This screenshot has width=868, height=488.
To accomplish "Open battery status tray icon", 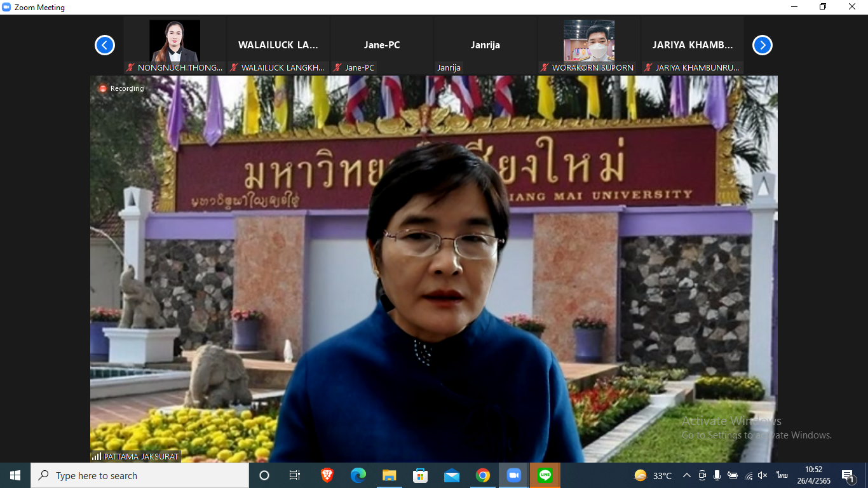I will click(733, 475).
